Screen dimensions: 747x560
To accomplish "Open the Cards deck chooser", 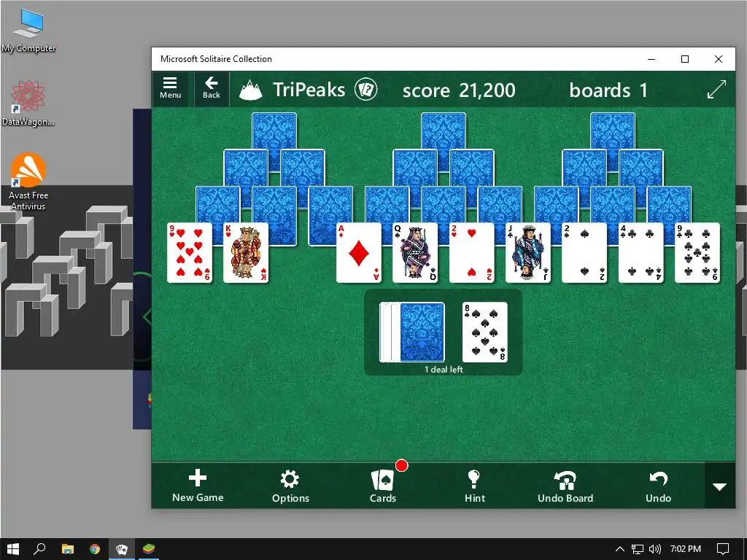I will click(x=383, y=486).
